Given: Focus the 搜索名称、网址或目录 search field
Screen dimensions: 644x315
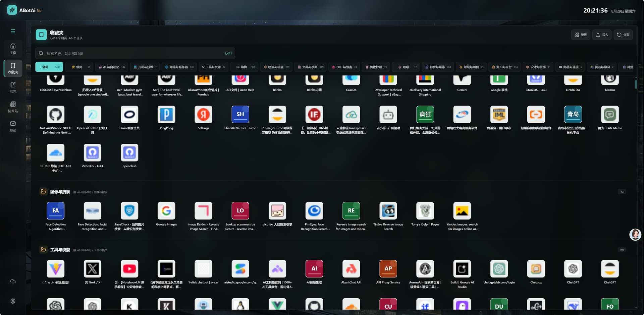Looking at the screenshot, I should (x=135, y=53).
